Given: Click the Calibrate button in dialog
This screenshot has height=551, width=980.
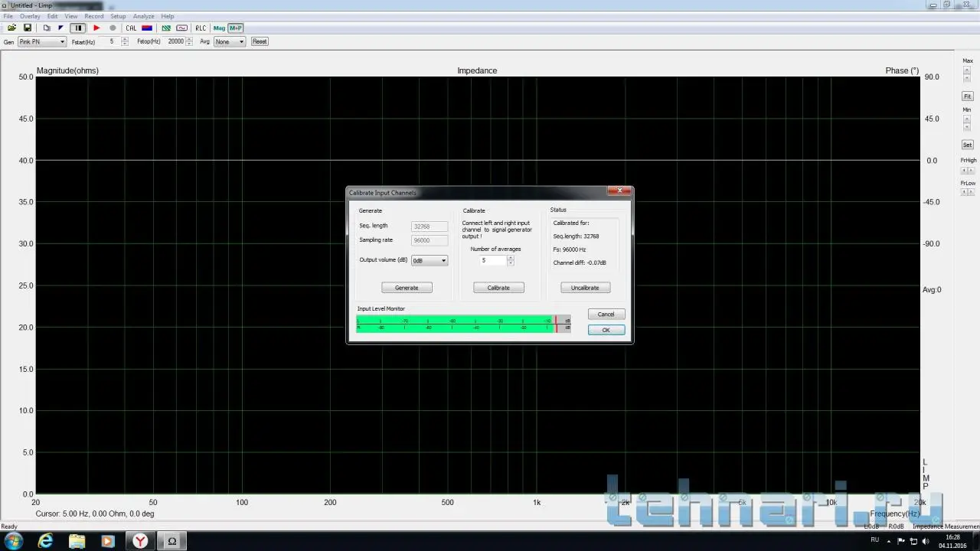Looking at the screenshot, I should pos(498,288).
